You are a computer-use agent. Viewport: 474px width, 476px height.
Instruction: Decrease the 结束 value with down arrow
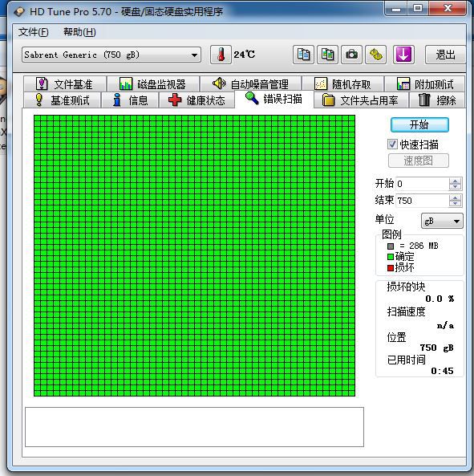pos(455,203)
